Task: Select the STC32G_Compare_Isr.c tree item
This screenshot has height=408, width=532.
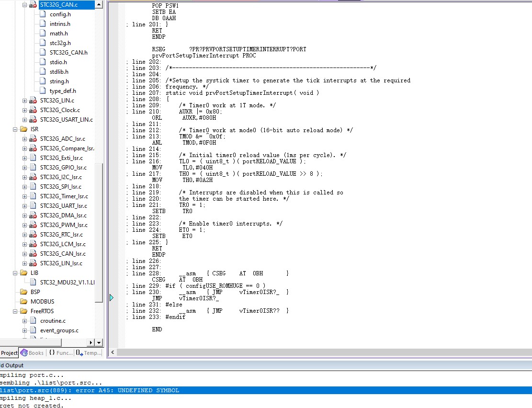Action: (x=67, y=148)
